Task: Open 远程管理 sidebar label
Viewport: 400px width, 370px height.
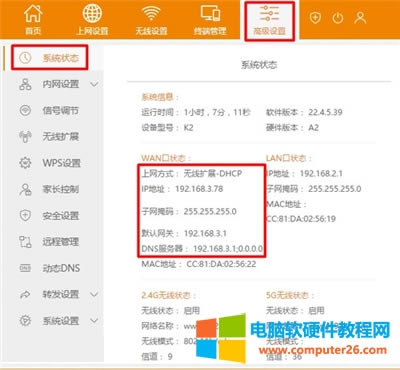Action: 61,242
